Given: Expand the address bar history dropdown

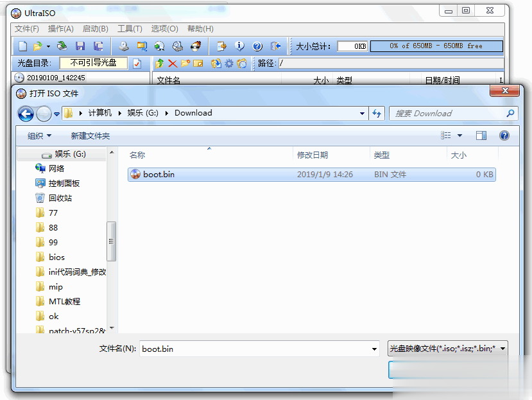Looking at the screenshot, I should pos(362,114).
